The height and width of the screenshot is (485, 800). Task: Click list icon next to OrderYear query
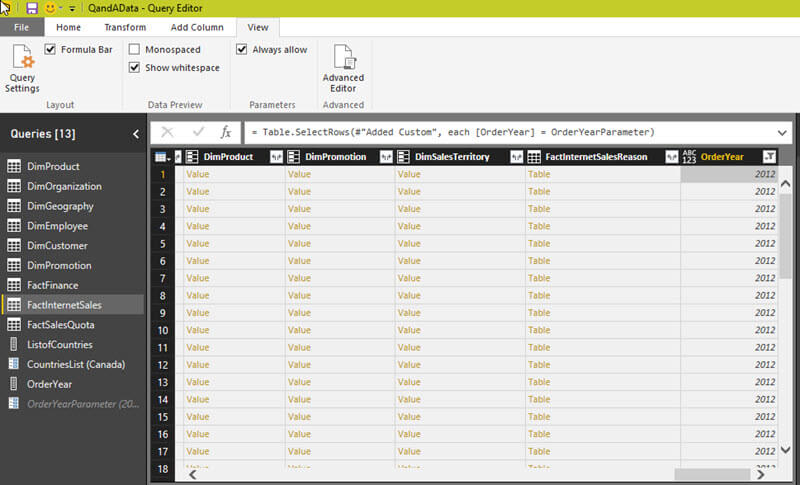pyautogui.click(x=14, y=384)
